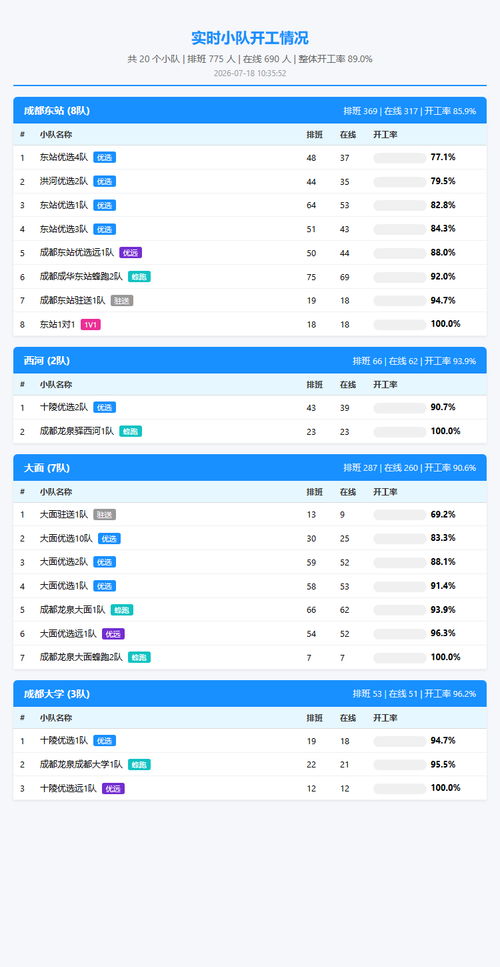Click the 实时小队开工情况 page title
The height and width of the screenshot is (967, 500).
point(250,38)
